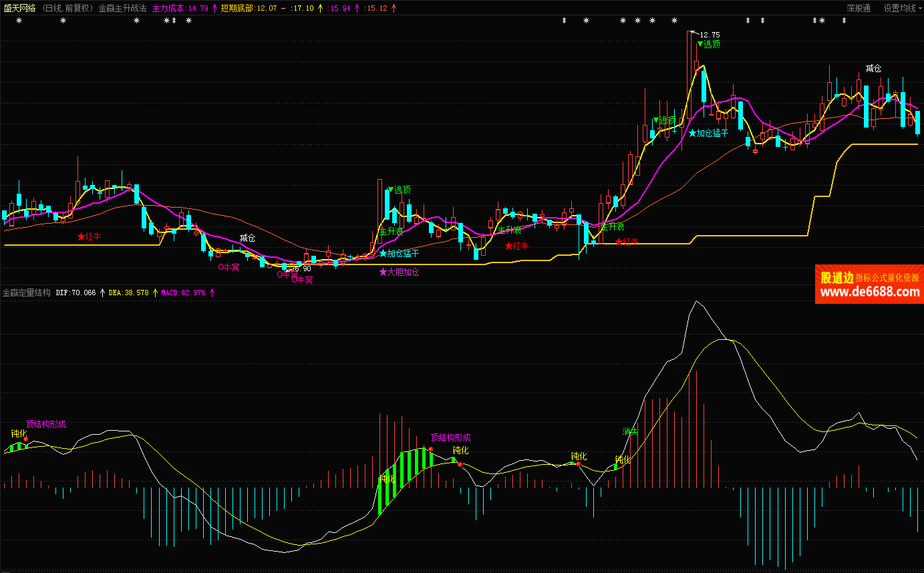Click the DEA:38.578 value

(x=128, y=293)
